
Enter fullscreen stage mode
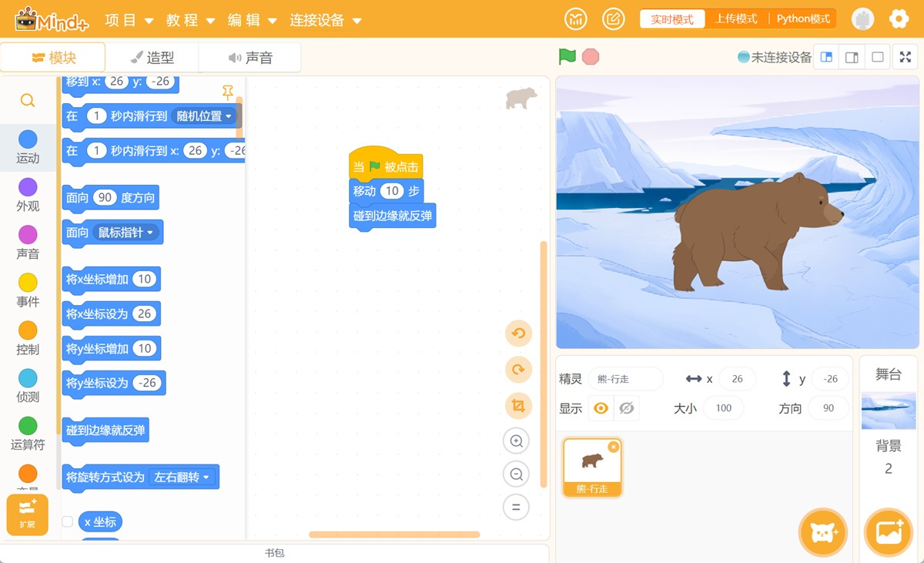905,57
